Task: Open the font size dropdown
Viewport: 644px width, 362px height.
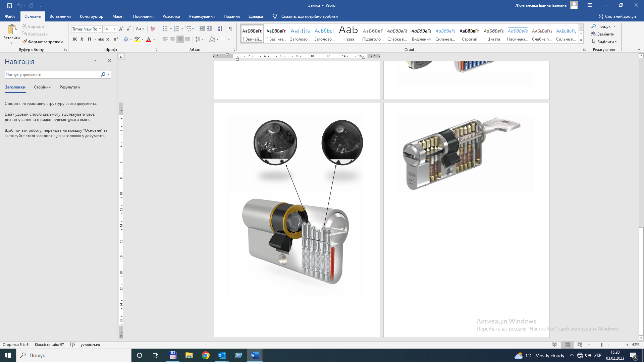Action: point(114,29)
